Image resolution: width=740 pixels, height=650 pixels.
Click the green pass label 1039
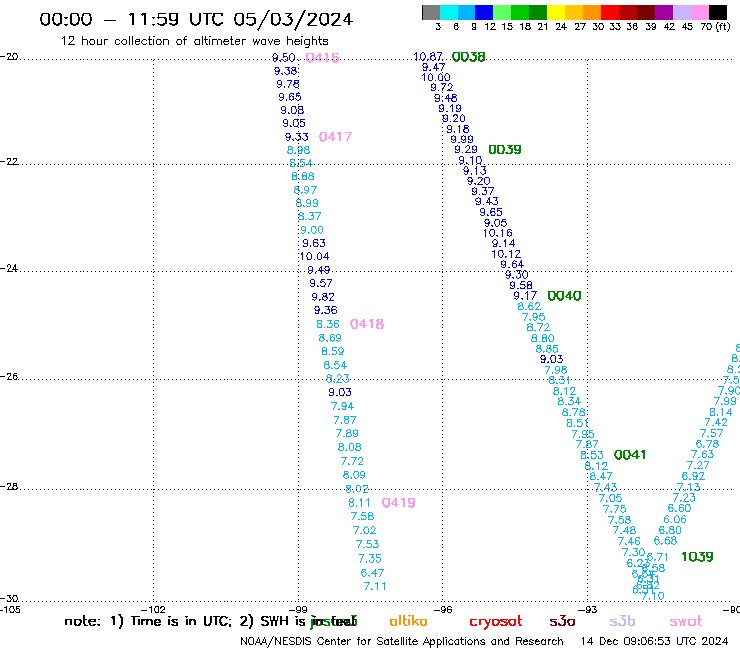698,557
